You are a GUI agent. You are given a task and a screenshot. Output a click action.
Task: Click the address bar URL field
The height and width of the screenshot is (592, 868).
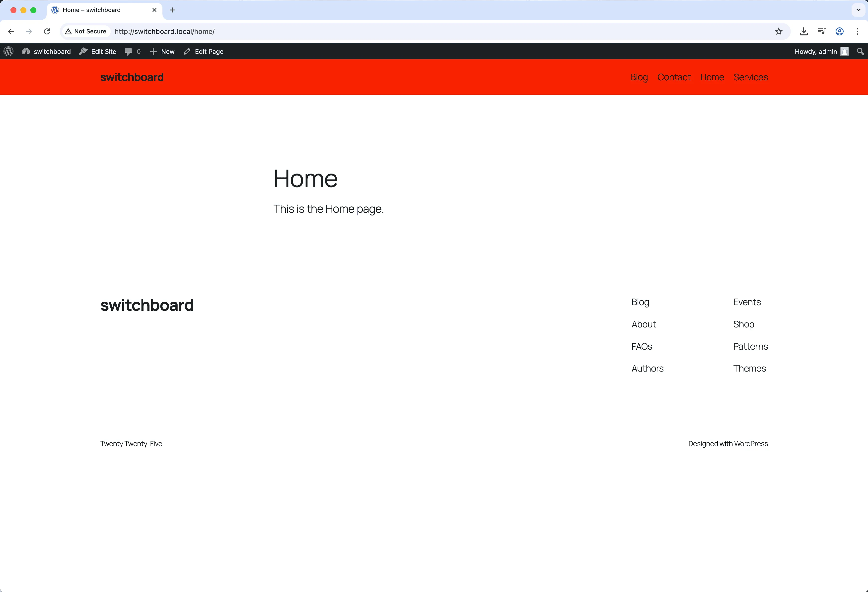click(x=261, y=31)
